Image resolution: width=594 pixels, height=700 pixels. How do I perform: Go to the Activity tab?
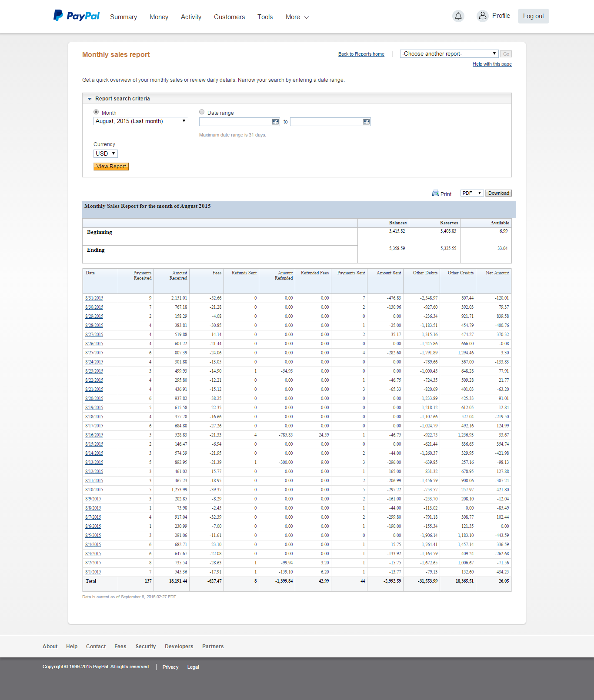pos(191,17)
